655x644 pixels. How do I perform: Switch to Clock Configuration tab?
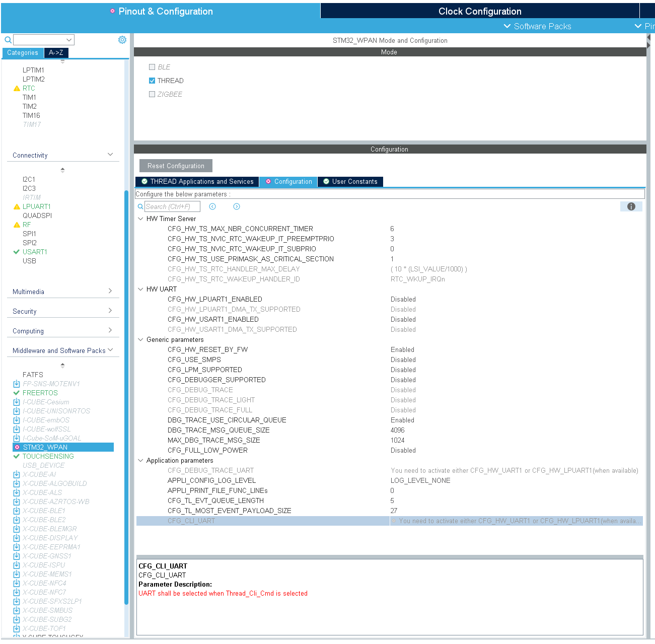tap(480, 11)
